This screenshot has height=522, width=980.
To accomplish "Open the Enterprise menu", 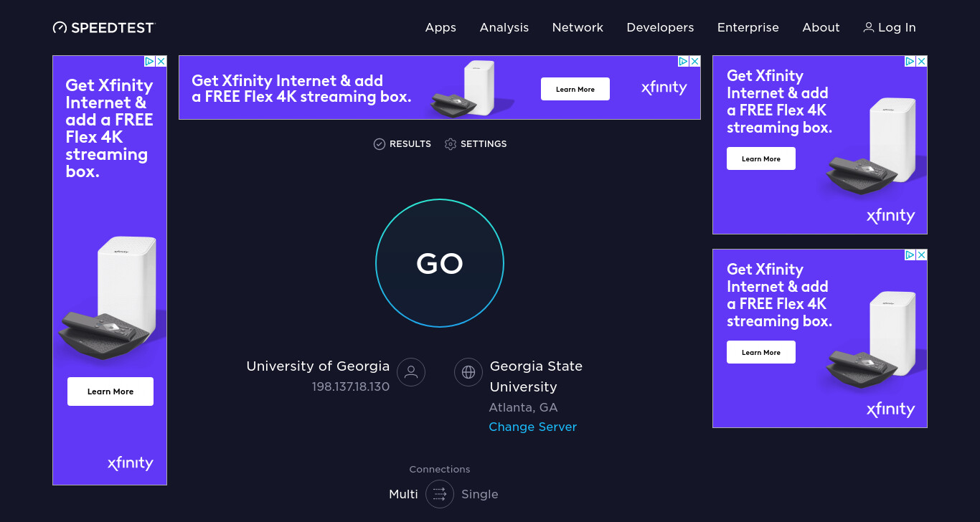I will [x=748, y=27].
